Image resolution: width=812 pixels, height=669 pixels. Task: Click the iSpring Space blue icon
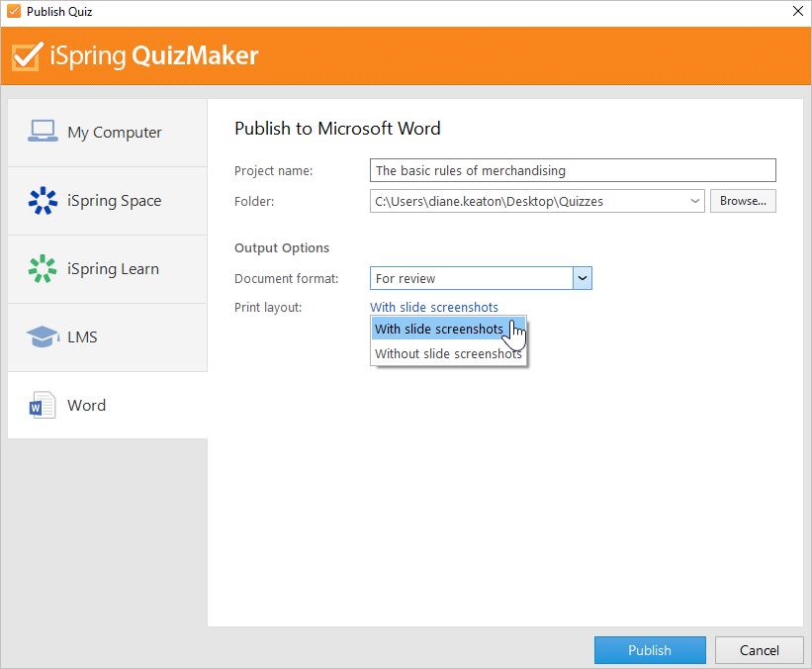tap(43, 201)
